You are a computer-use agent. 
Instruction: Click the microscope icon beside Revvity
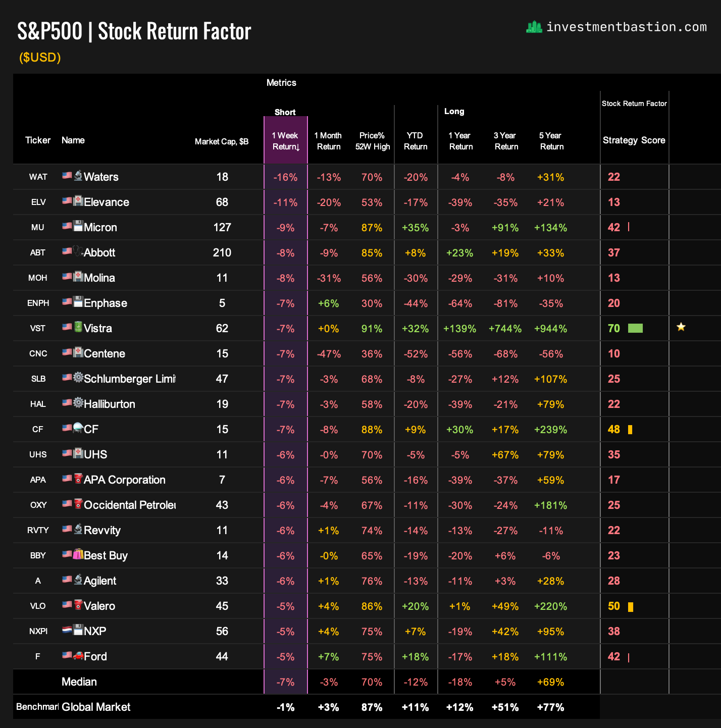click(78, 529)
